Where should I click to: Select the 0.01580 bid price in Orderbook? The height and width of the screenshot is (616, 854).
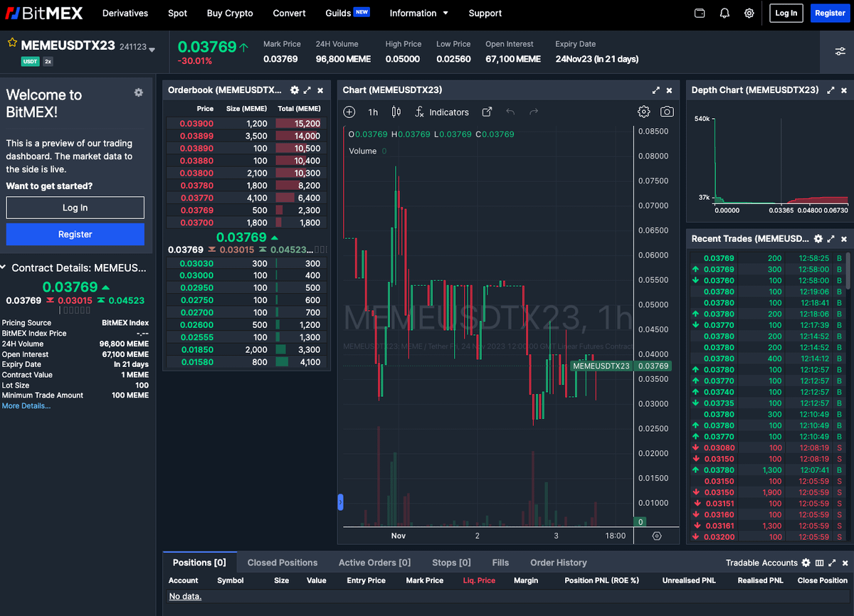pos(196,362)
